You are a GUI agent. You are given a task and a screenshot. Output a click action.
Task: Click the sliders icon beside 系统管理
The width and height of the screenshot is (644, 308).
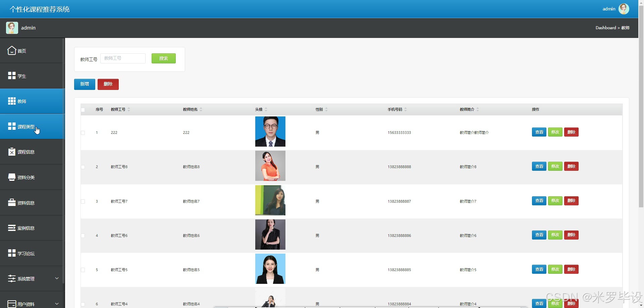click(12, 278)
